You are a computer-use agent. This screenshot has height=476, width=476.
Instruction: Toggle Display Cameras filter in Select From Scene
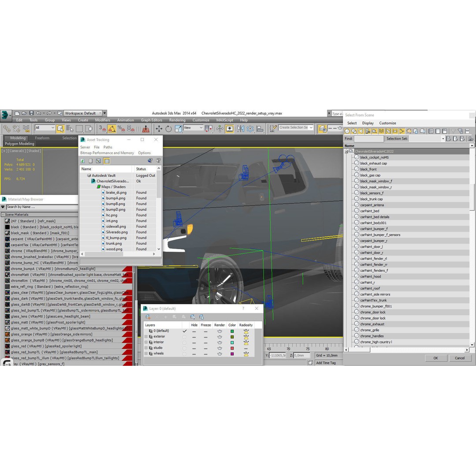pyautogui.click(x=368, y=131)
